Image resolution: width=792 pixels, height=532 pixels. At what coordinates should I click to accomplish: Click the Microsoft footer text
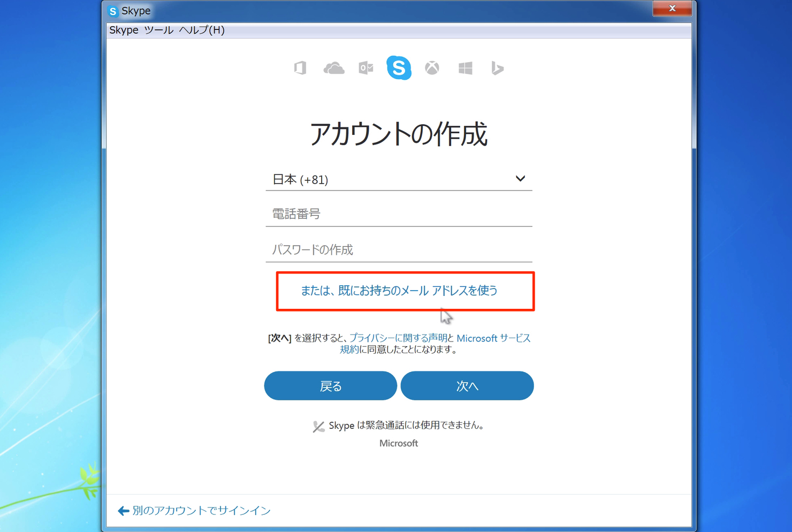click(399, 443)
